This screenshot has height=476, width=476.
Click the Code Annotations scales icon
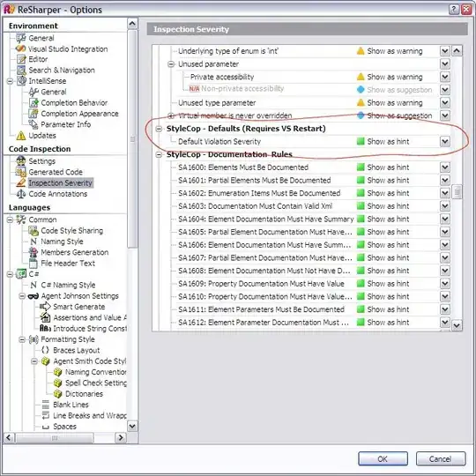click(20, 194)
